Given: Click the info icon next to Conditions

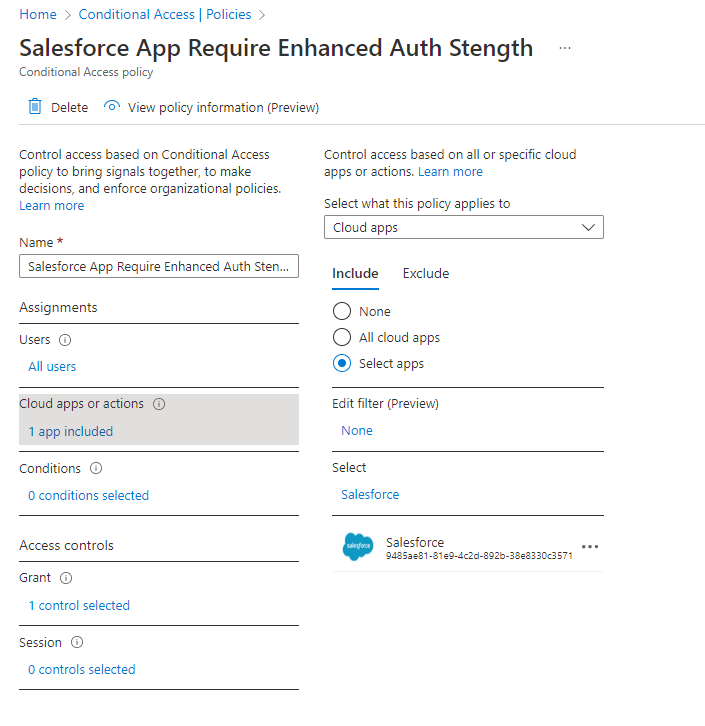Looking at the screenshot, I should (96, 468).
